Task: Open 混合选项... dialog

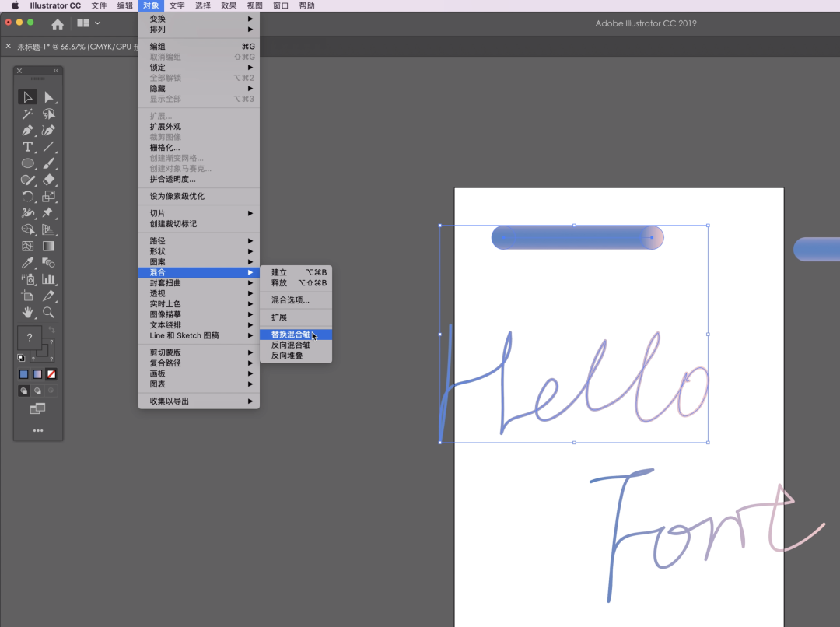Action: pyautogui.click(x=290, y=300)
